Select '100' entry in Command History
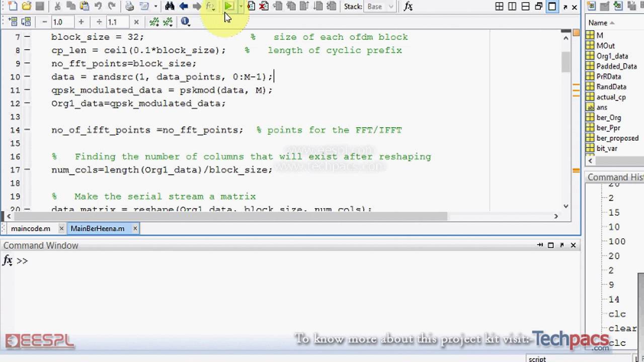 pyautogui.click(x=617, y=241)
